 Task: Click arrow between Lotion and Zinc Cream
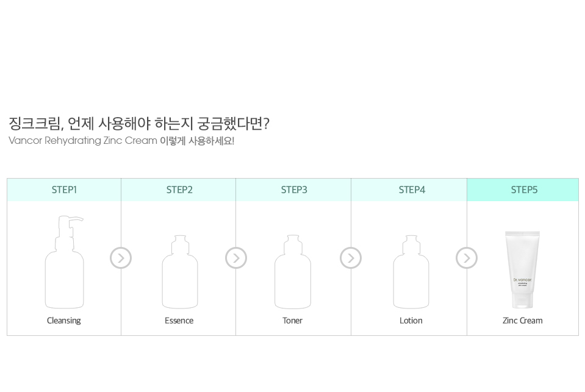pyautogui.click(x=467, y=258)
